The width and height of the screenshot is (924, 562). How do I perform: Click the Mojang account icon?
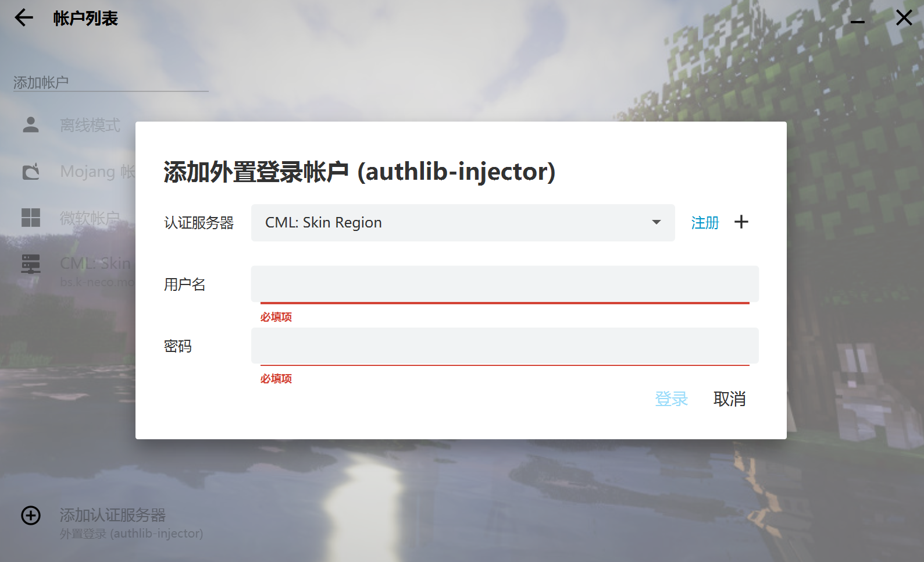(31, 171)
